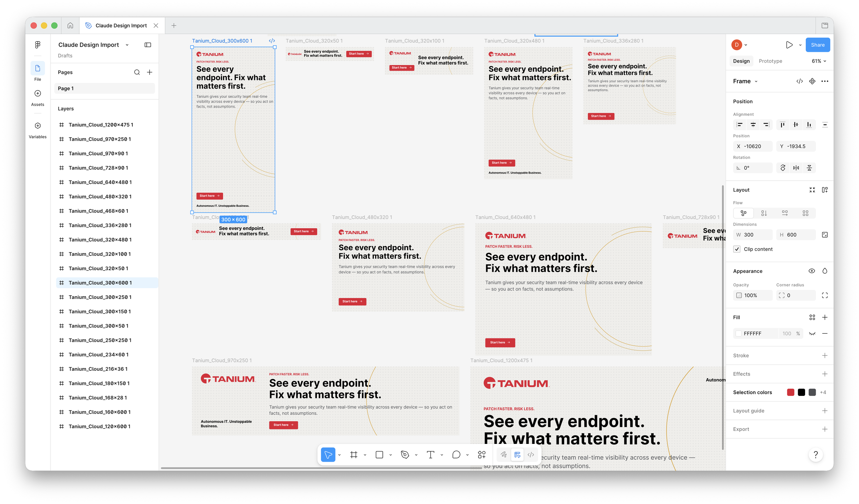The height and width of the screenshot is (504, 859).
Task: Select the Frame tool
Action: (x=354, y=455)
